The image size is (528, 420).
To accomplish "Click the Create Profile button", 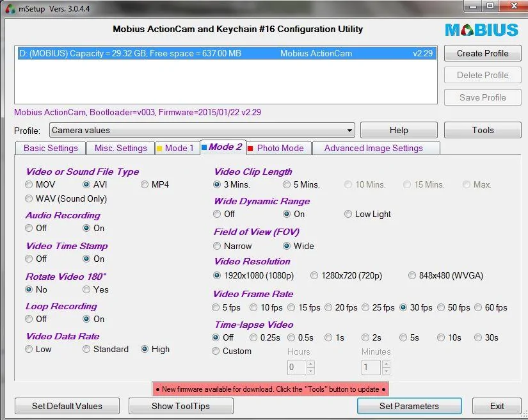I will point(483,53).
